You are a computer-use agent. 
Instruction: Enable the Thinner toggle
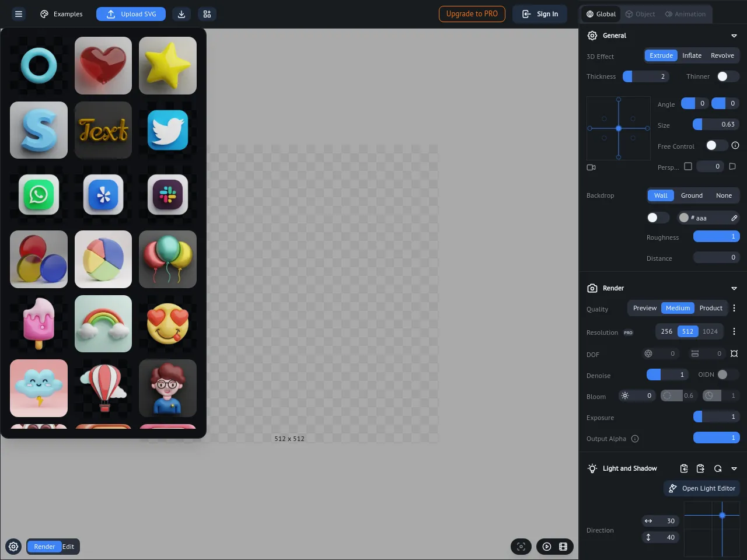click(x=727, y=76)
